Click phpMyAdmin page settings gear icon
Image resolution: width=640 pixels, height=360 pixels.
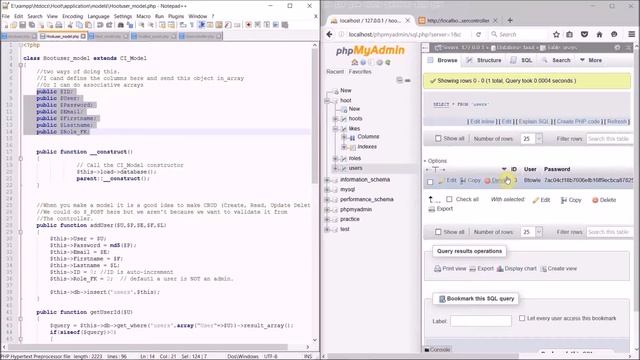click(617, 48)
